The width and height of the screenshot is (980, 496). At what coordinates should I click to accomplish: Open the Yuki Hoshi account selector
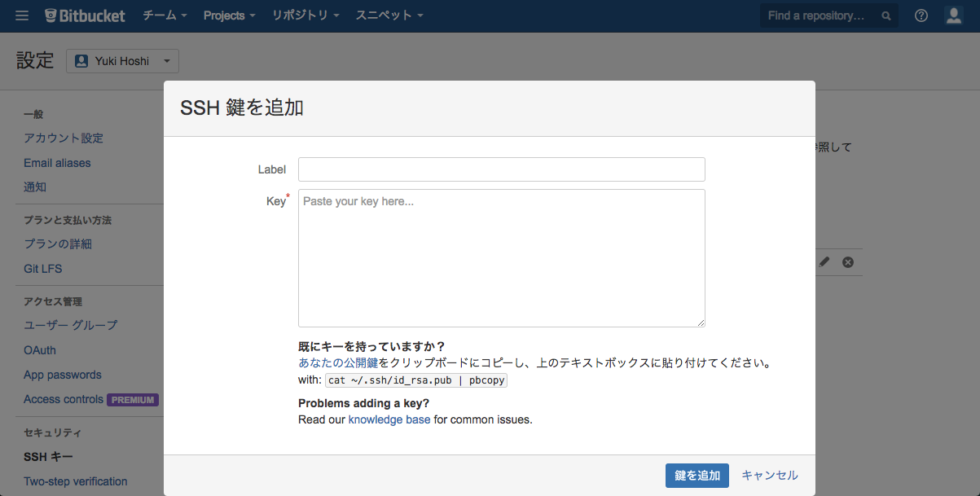[x=122, y=61]
